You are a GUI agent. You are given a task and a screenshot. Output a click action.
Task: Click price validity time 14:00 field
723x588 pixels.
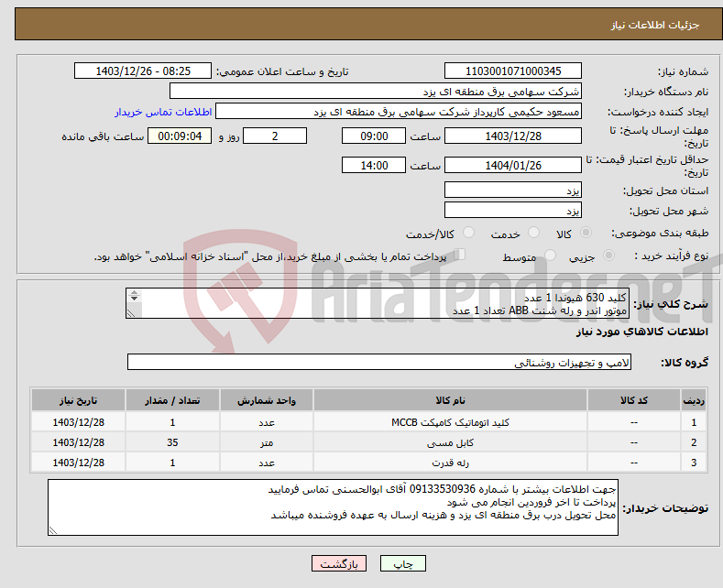point(374,165)
